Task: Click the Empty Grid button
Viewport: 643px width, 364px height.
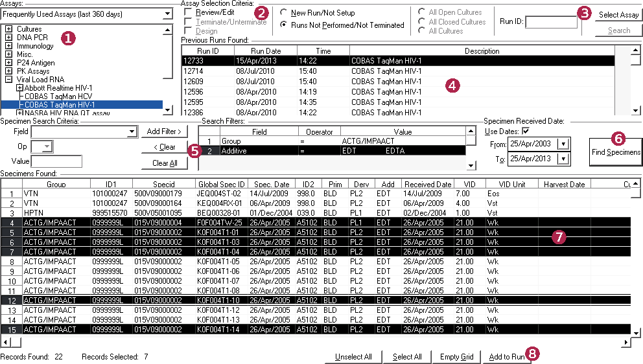Action: click(x=456, y=357)
